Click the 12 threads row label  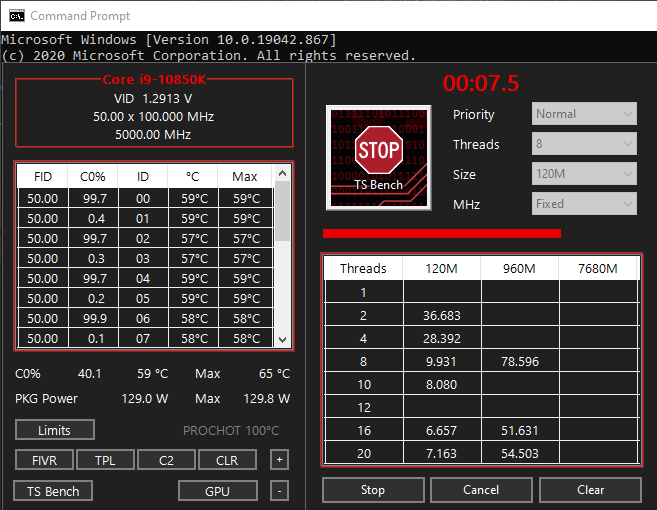pos(364,407)
